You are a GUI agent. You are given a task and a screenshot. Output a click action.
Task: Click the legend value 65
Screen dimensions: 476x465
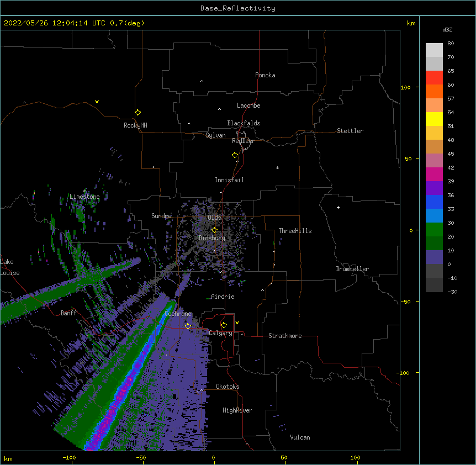[451, 71]
